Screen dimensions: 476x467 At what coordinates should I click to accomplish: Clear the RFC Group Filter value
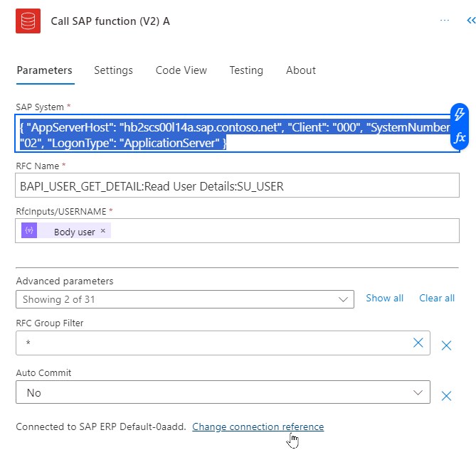[418, 343]
